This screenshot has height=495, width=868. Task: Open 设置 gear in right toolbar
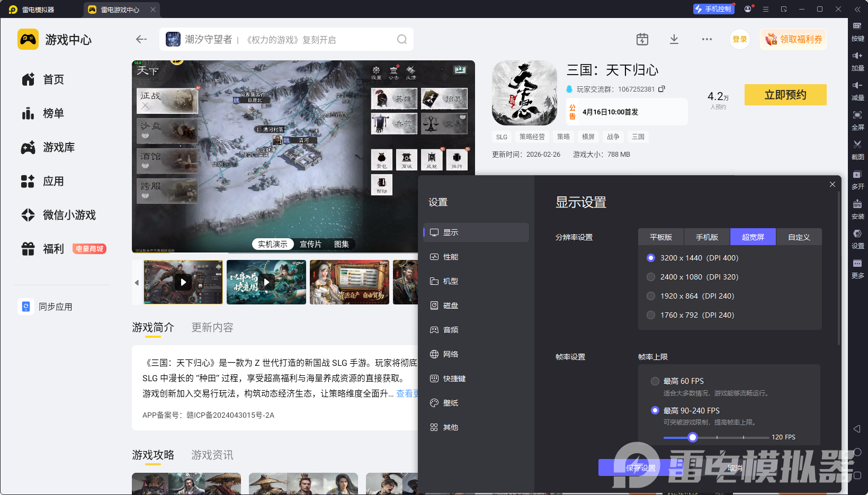[857, 233]
